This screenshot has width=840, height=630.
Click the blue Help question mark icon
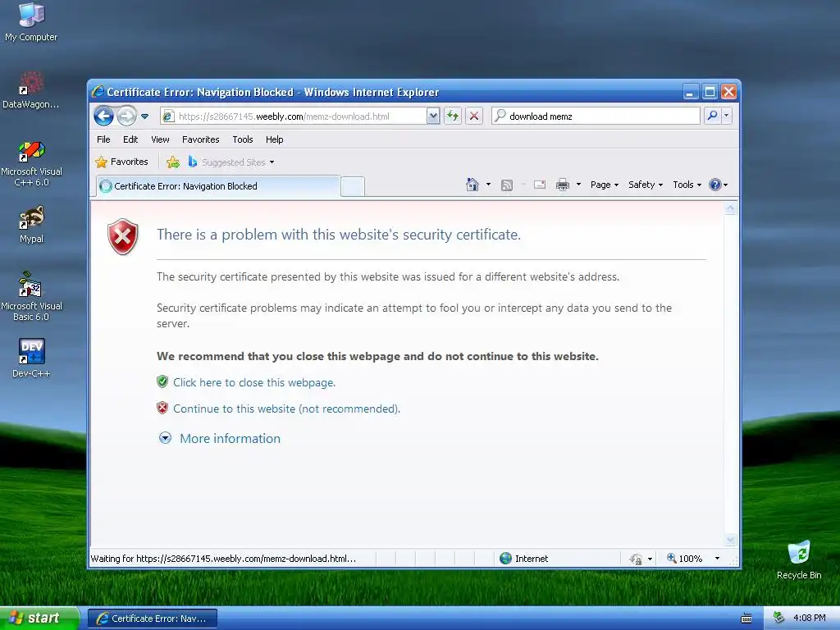(714, 185)
